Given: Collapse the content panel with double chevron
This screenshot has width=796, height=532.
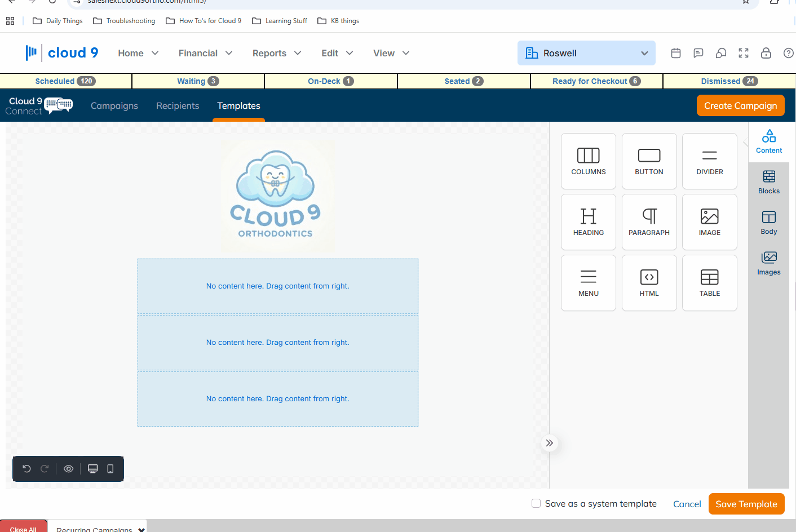Looking at the screenshot, I should (550, 443).
